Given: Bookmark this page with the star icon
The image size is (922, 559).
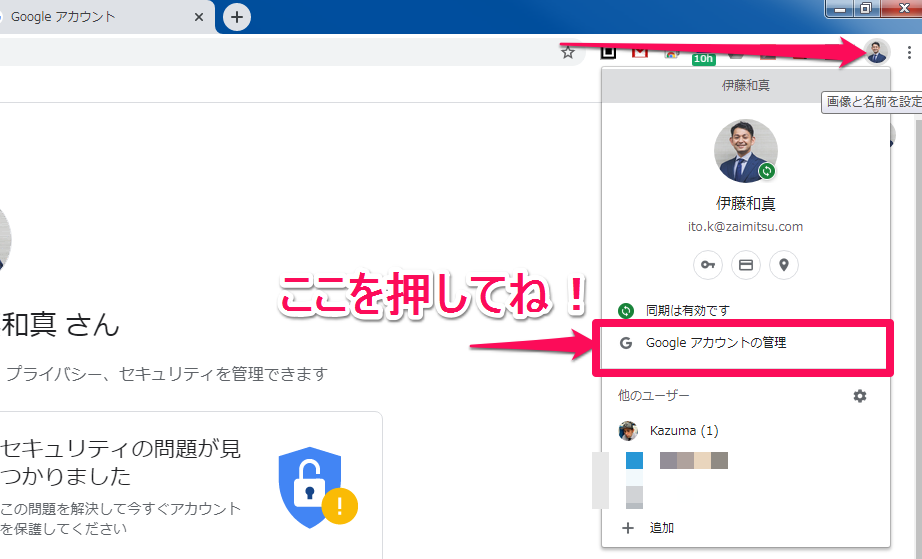Looking at the screenshot, I should click(x=567, y=52).
